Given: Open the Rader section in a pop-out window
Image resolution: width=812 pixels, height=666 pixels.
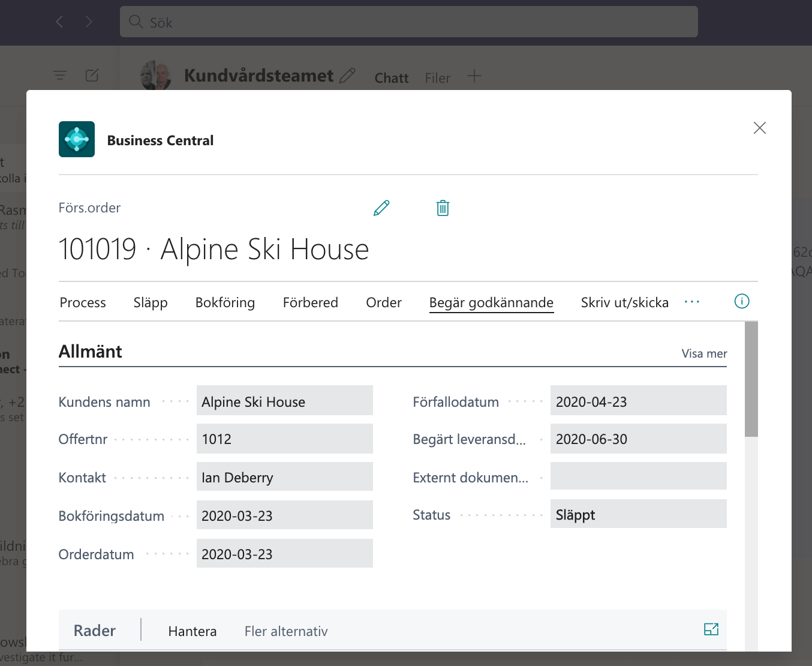Looking at the screenshot, I should click(x=711, y=629).
